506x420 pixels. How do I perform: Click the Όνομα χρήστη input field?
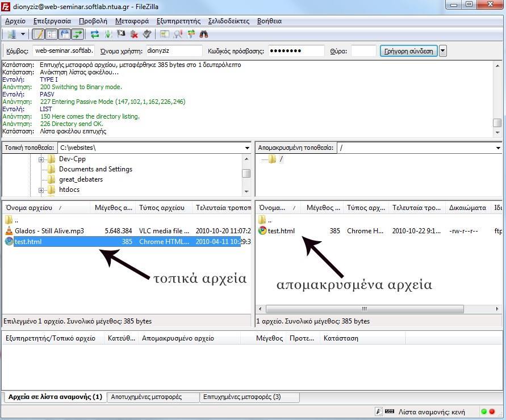tap(174, 51)
